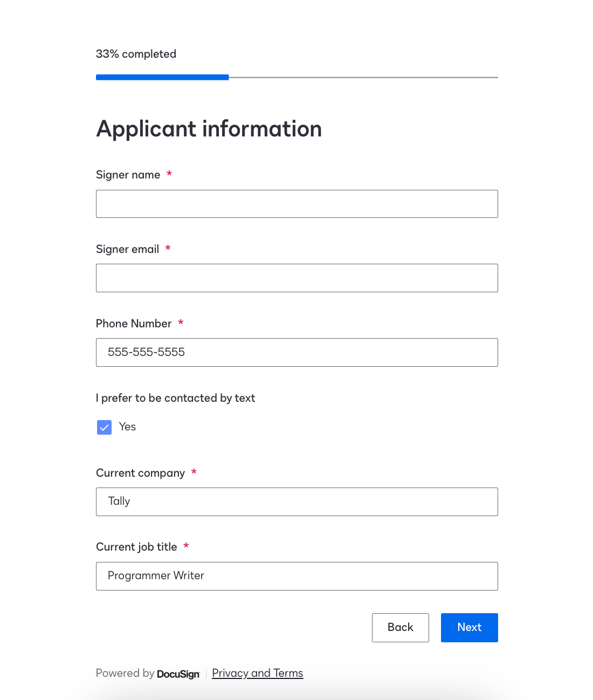
Task: Click the red asterisk beside Phone Number
Action: coord(181,323)
